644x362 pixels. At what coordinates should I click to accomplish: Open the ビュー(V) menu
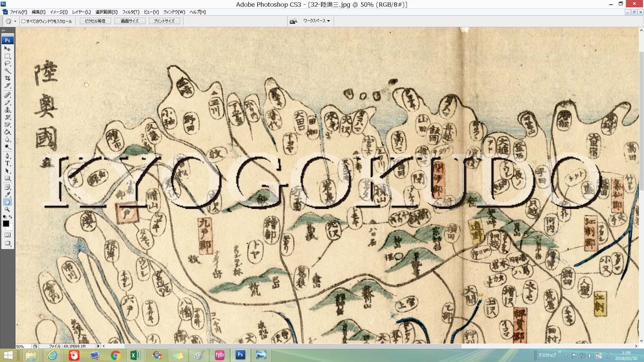[151, 12]
